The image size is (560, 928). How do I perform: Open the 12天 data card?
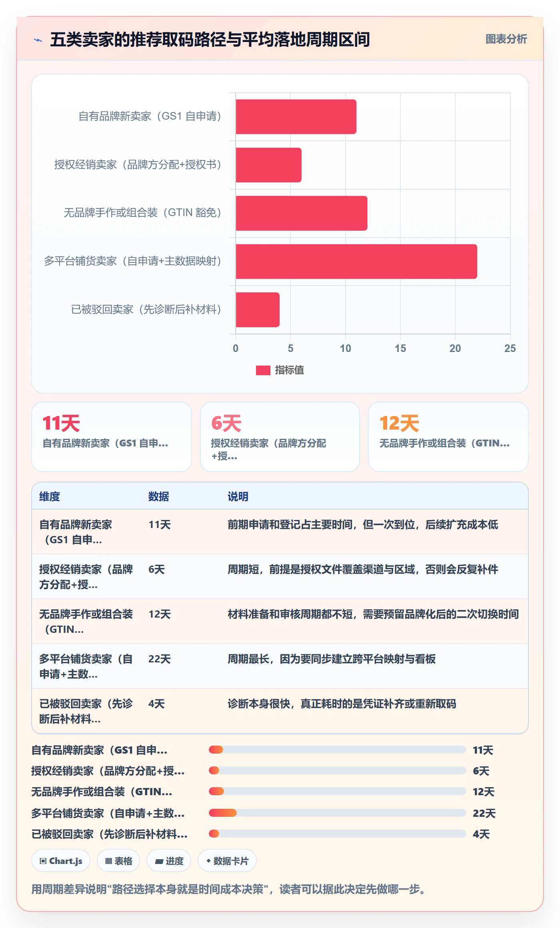coord(448,437)
